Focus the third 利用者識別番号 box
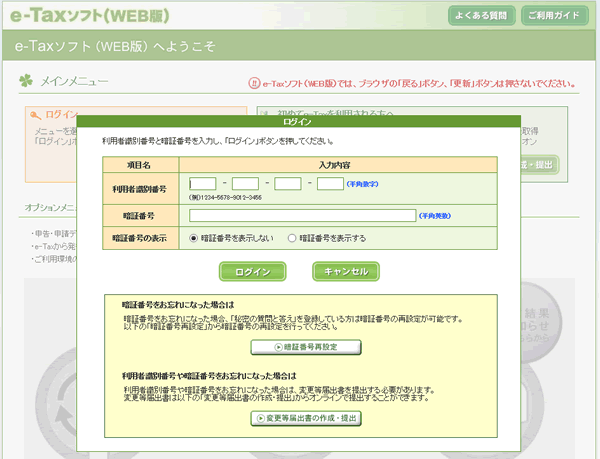 point(288,184)
